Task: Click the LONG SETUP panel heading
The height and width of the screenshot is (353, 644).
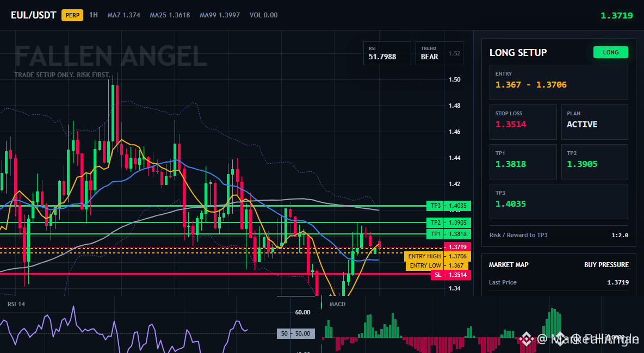Action: click(518, 53)
